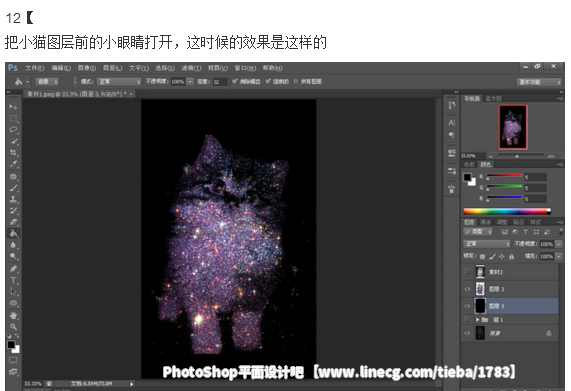This screenshot has height=391, width=571.
Task: Click adjustment layer filter icon
Action: tap(515, 232)
